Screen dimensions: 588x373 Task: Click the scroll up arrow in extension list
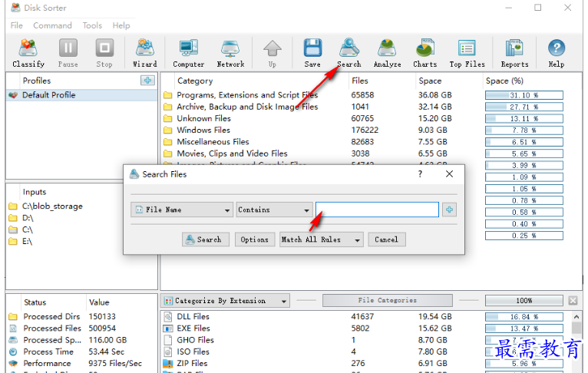point(576,317)
